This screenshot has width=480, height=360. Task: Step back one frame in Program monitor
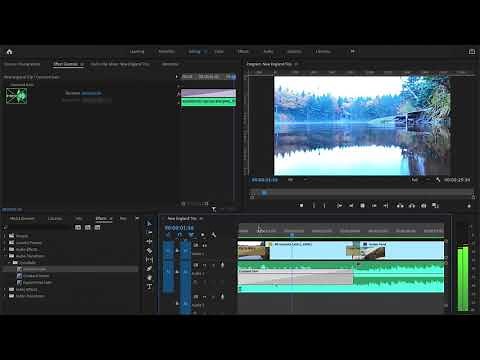(351, 206)
